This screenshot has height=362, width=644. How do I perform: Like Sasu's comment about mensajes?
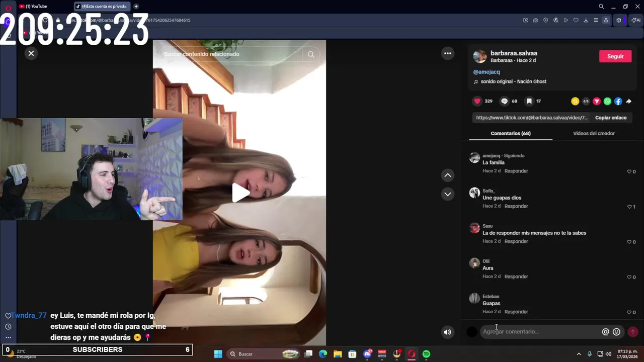point(629,242)
